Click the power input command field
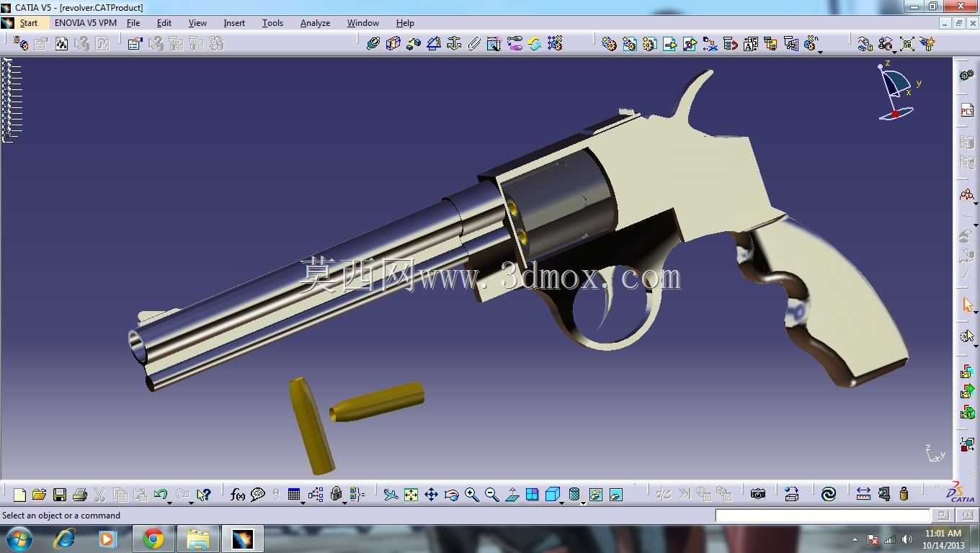Image resolution: width=980 pixels, height=553 pixels. click(x=823, y=516)
